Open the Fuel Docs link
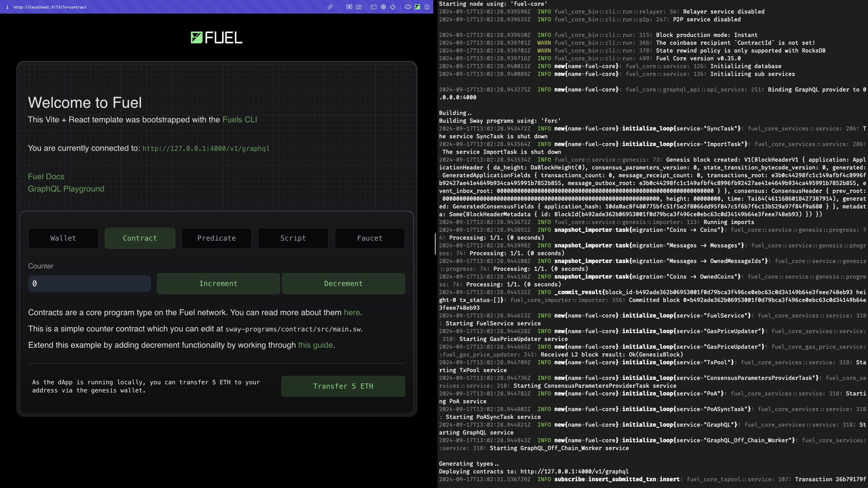 46,177
